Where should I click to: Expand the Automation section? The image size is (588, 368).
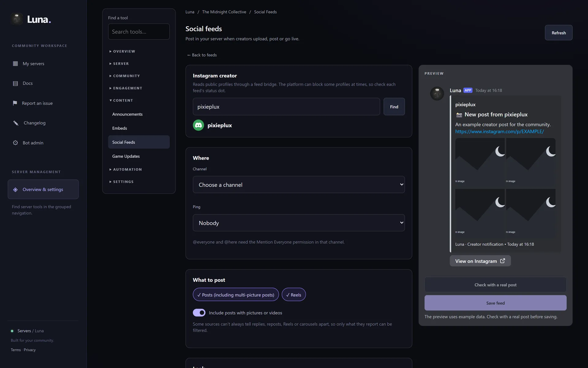126,169
